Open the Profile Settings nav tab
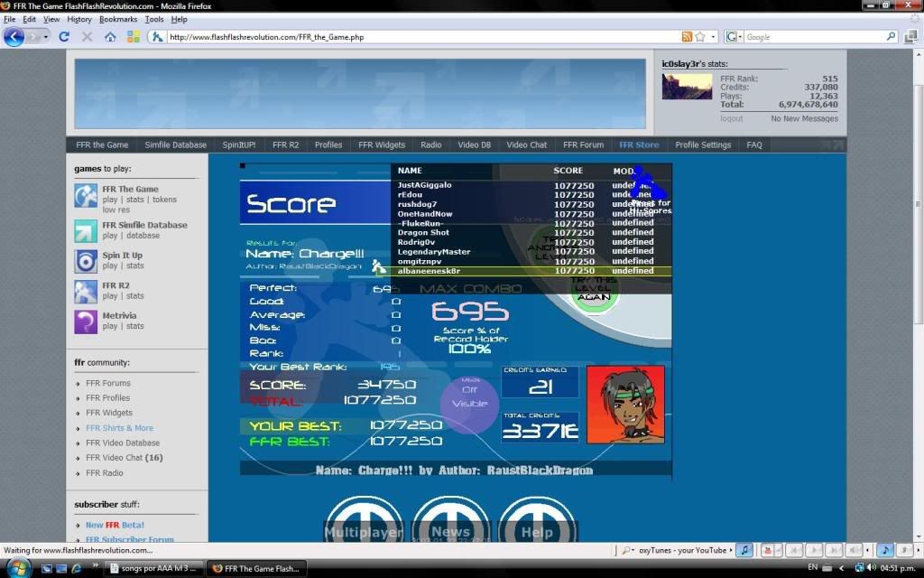Viewport: 924px width, 578px height. click(703, 144)
